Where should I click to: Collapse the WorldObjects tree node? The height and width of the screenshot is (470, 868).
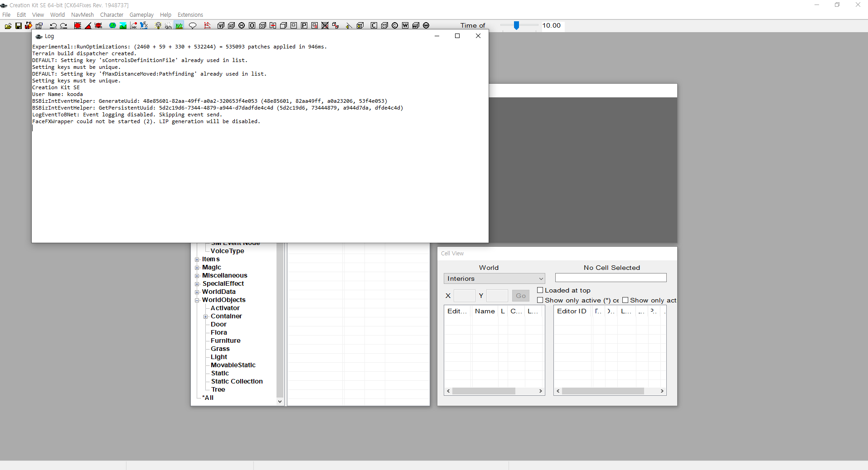(x=197, y=300)
